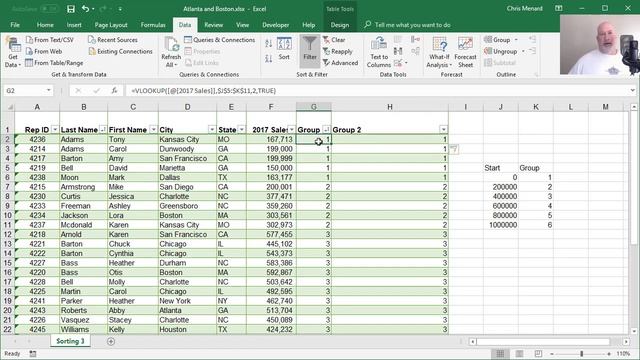Click the macro record status icon

tap(32, 354)
